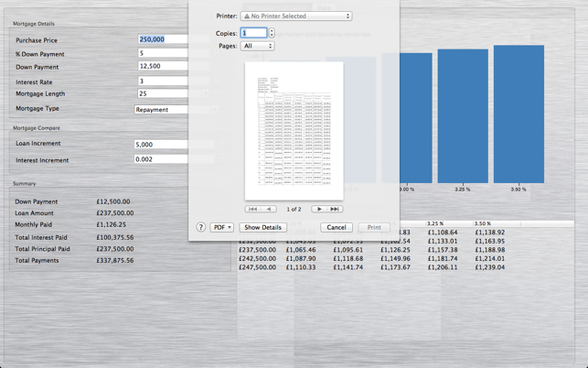Jump to first page of preview

click(x=252, y=209)
